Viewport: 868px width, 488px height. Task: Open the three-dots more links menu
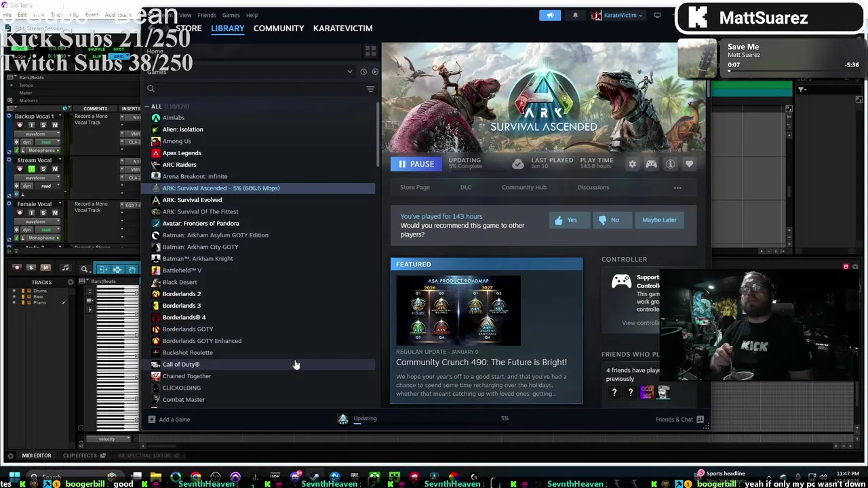point(677,188)
